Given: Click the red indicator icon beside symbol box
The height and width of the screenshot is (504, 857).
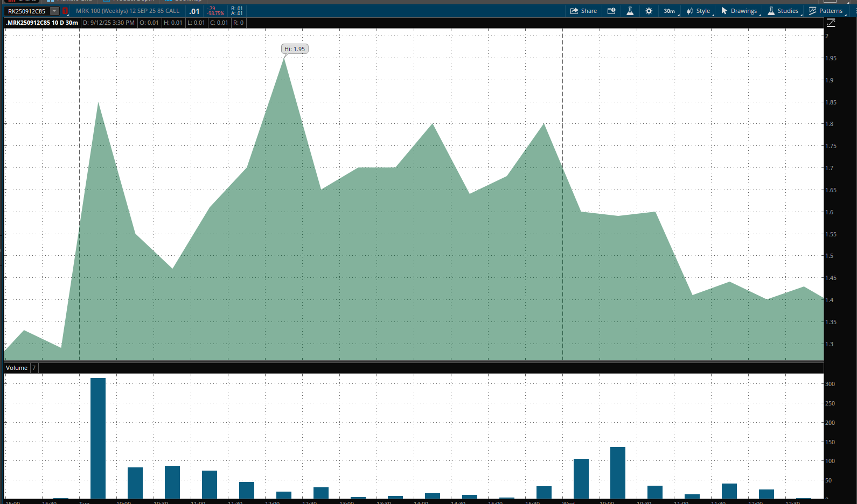Looking at the screenshot, I should tap(65, 11).
